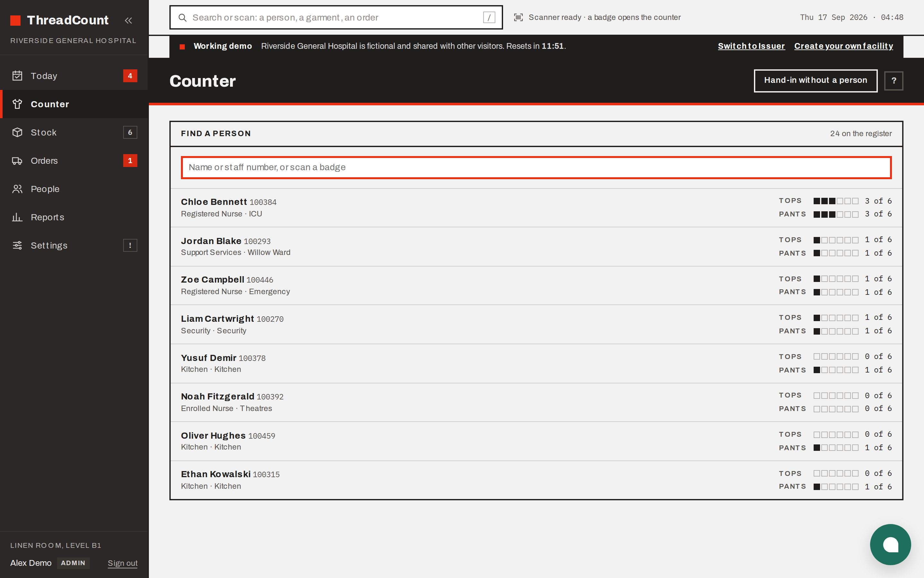The height and width of the screenshot is (578, 924).
Task: Click Chloe Bennett's TOPS allocation bar
Action: point(836,201)
